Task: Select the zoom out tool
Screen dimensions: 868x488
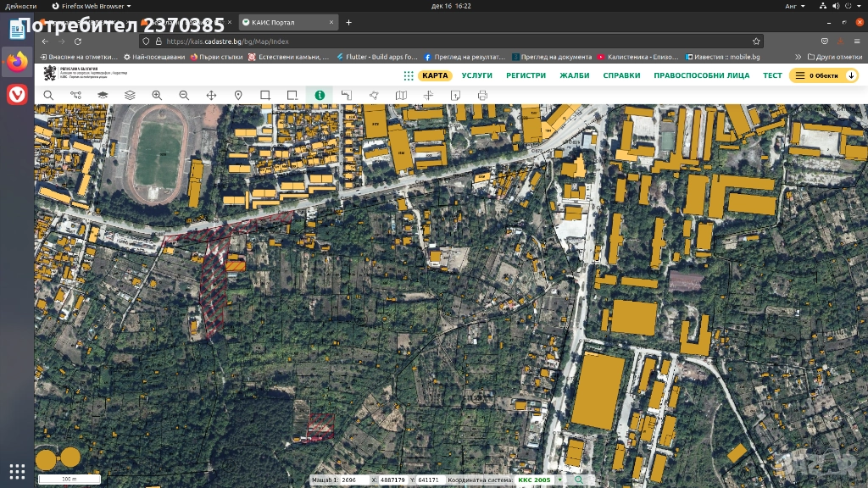Action: point(184,96)
